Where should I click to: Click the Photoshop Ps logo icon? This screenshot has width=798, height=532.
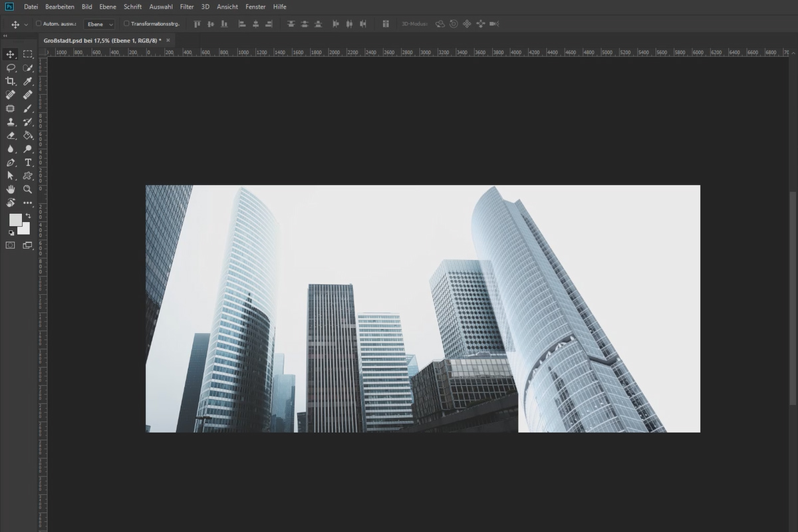tap(9, 7)
